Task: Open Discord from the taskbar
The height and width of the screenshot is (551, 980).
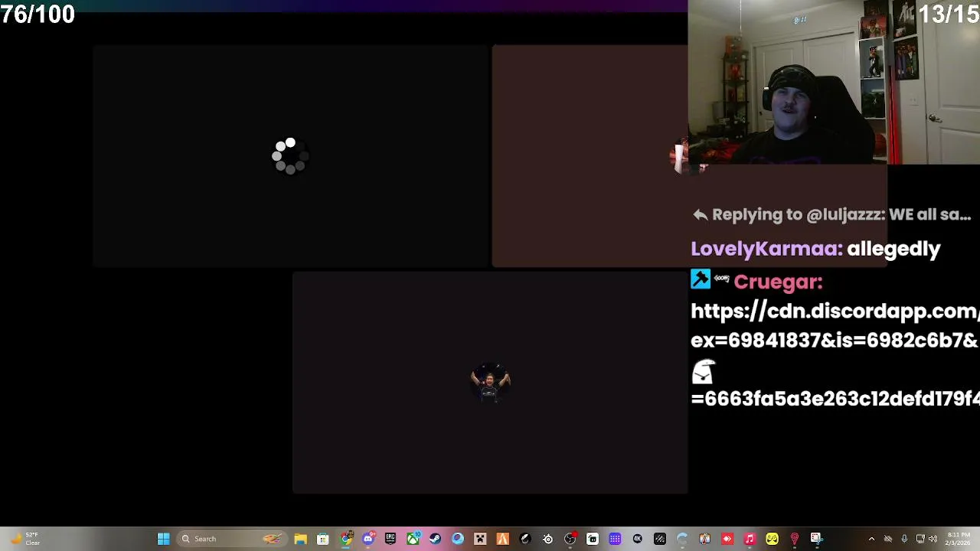Action: [x=368, y=539]
